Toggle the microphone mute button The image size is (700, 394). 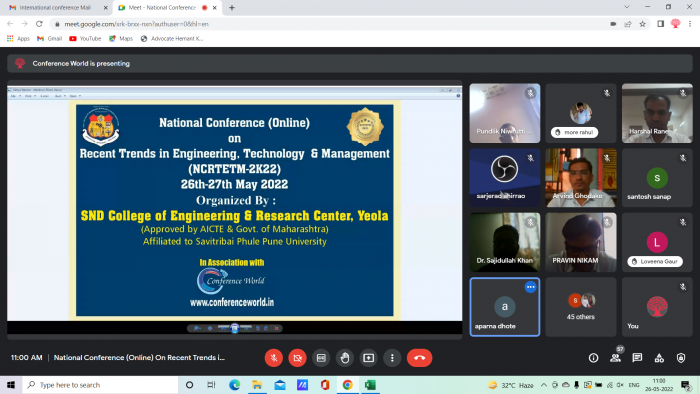274,358
